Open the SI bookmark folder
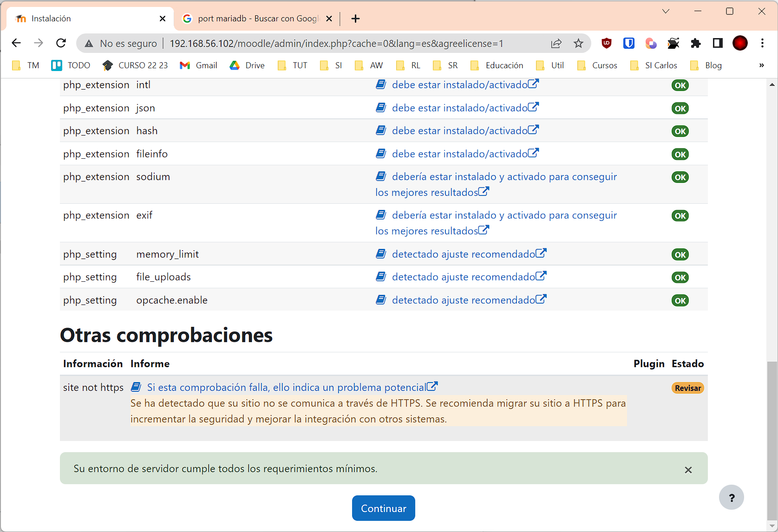 (x=331, y=65)
